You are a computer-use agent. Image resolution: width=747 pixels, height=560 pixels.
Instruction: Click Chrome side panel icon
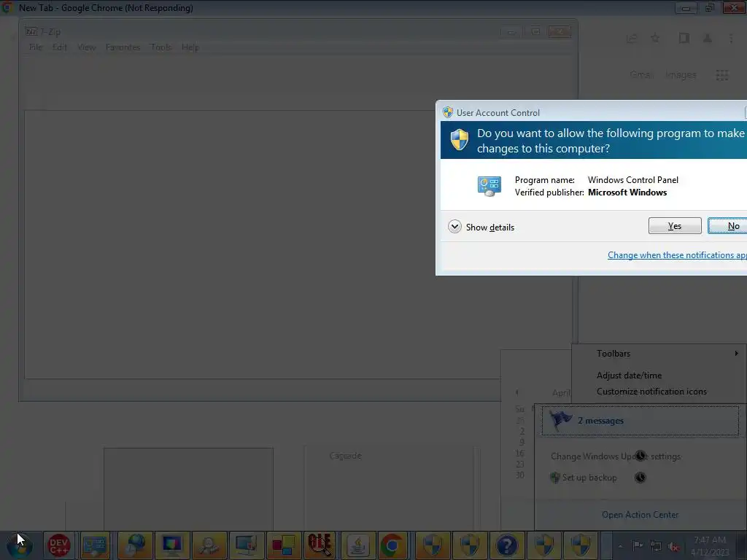pos(684,38)
